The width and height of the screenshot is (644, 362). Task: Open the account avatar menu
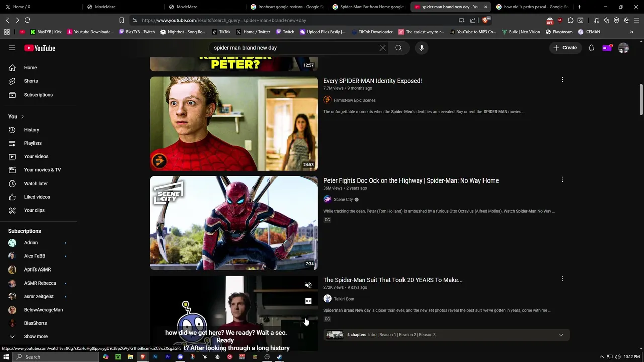pos(623,48)
